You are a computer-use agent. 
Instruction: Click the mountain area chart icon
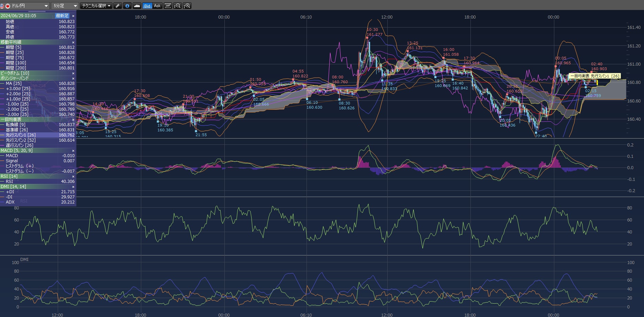click(137, 6)
